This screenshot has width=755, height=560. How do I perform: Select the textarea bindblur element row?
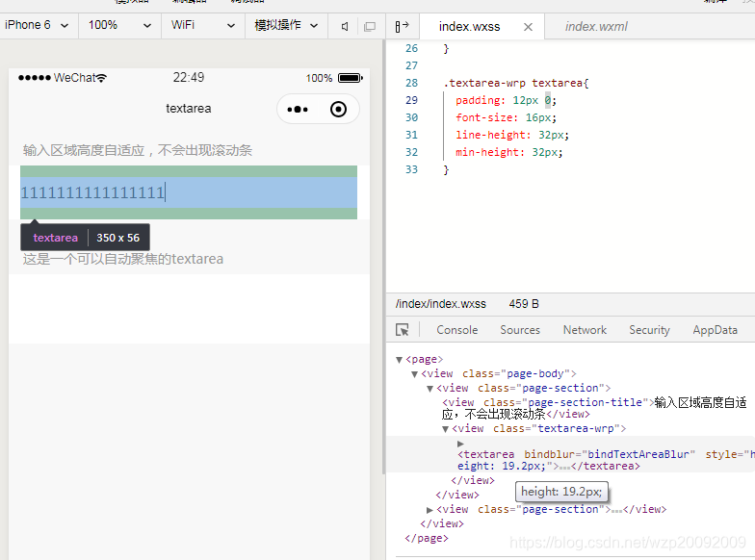pos(570,454)
